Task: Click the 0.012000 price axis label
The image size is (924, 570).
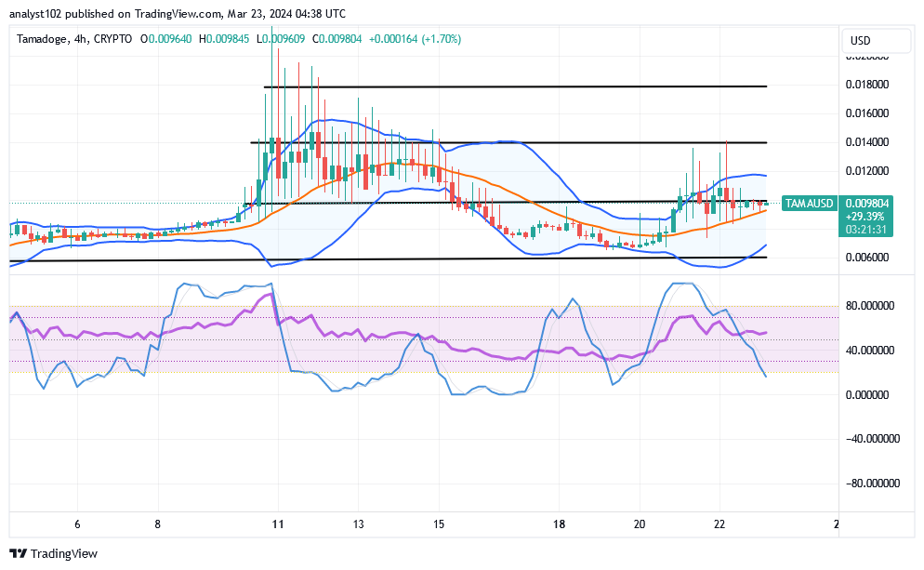Action: 867,171
